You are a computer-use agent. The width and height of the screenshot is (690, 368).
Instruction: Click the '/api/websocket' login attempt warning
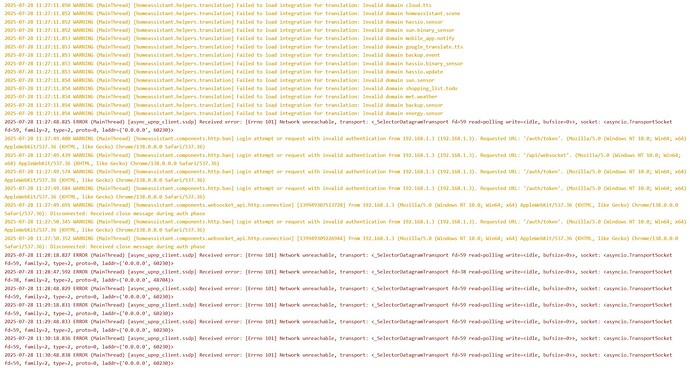pos(342,159)
